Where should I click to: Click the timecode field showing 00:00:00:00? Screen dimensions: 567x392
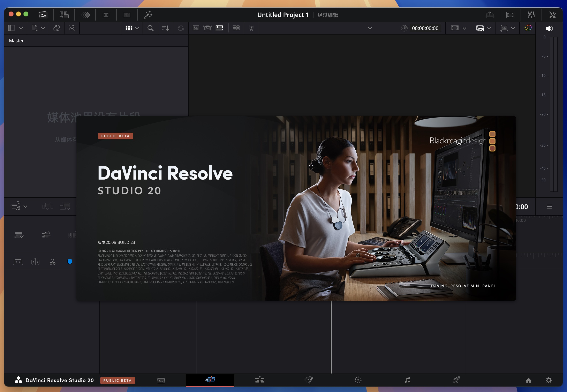click(425, 28)
